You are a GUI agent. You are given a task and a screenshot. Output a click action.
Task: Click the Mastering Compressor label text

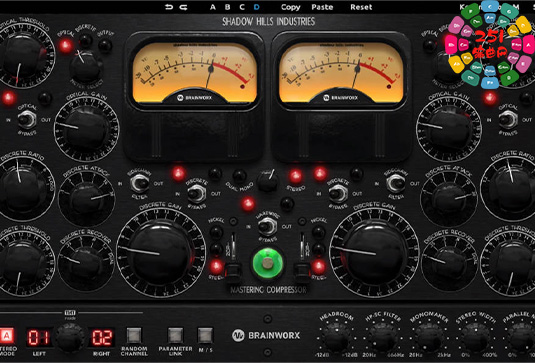pos(268,290)
